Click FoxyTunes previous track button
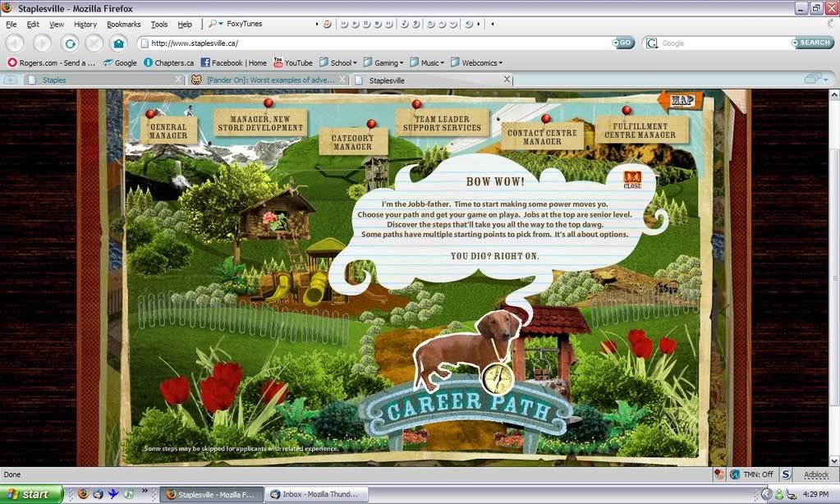 click(x=344, y=24)
